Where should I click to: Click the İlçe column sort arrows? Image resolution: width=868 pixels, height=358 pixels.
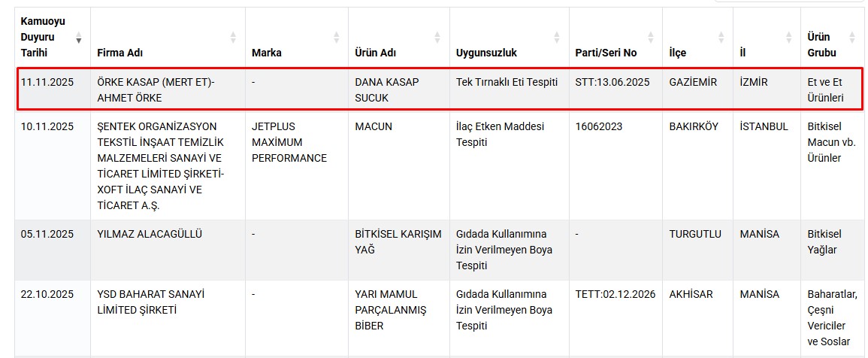click(721, 38)
